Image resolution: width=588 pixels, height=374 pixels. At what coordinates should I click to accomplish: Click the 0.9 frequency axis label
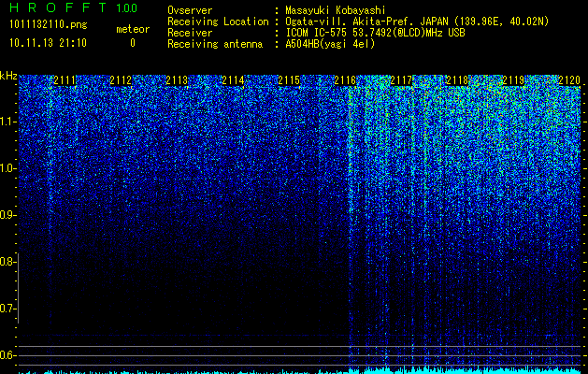tap(7, 215)
